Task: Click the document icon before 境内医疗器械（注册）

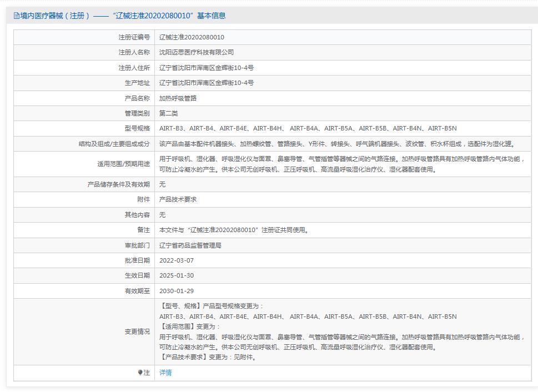Action: [x=16, y=16]
